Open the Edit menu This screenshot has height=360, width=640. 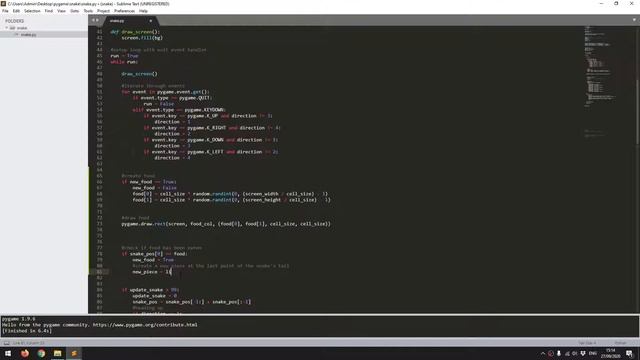(x=16, y=11)
